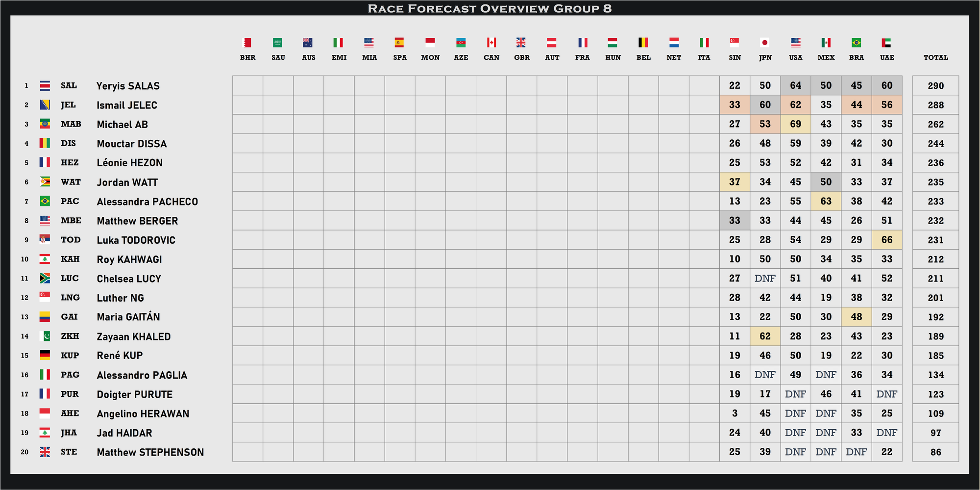
Task: Click the Pakistan flag beside ZKH
Action: point(45,336)
